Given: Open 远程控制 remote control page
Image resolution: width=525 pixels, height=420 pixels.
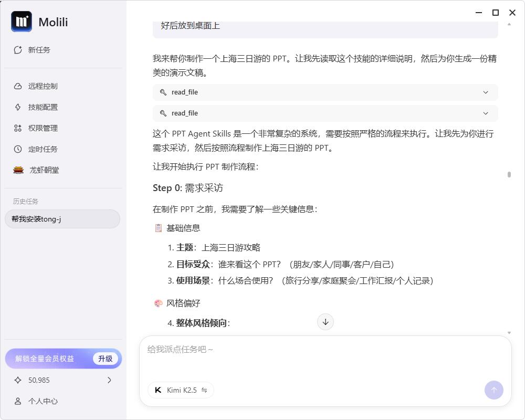Looking at the screenshot, I should [43, 86].
